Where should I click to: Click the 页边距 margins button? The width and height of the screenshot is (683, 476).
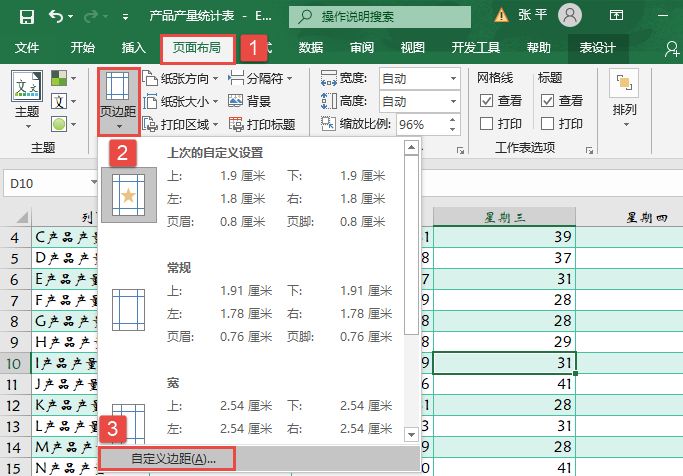pos(118,101)
